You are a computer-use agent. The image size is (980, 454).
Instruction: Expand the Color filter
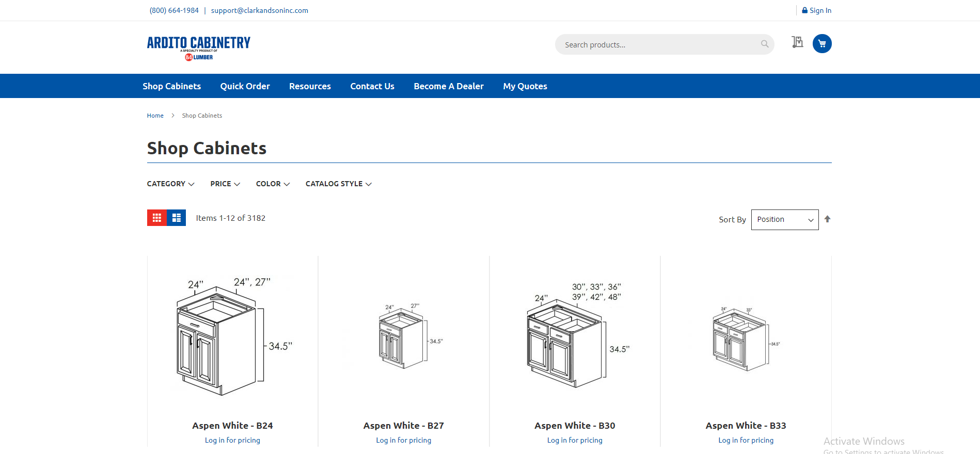coord(273,184)
